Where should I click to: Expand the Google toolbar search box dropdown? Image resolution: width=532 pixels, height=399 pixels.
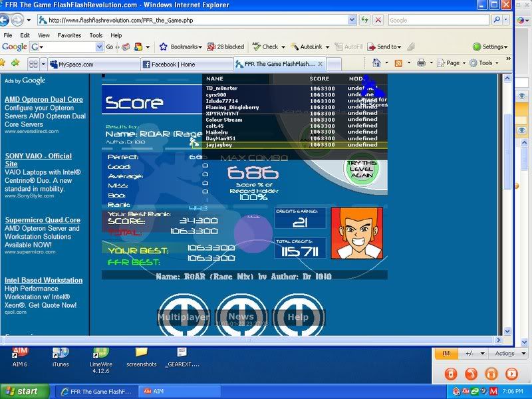click(x=99, y=47)
